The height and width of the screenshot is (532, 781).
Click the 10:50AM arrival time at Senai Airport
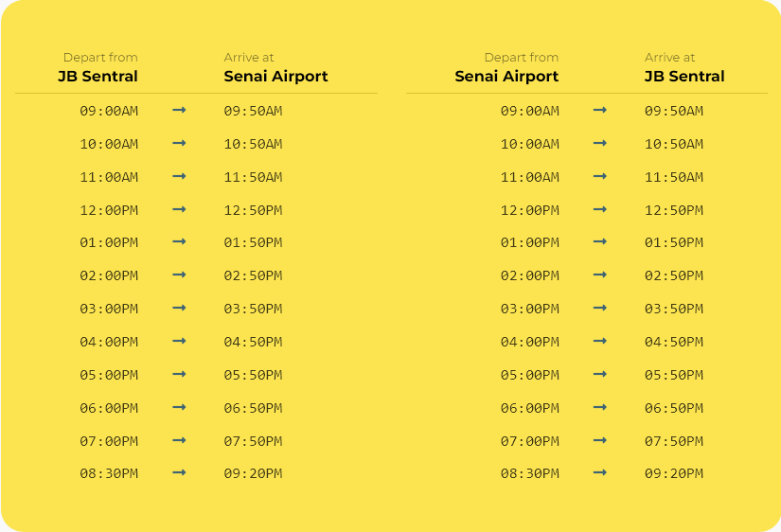[253, 144]
